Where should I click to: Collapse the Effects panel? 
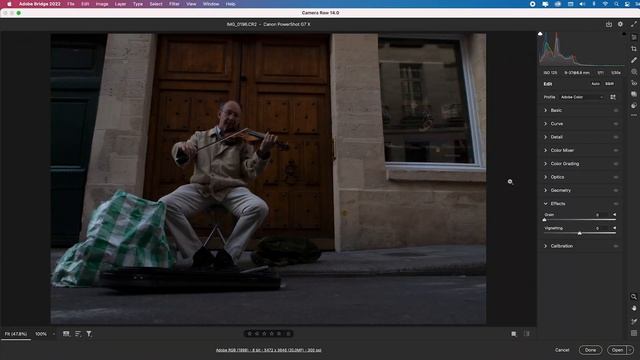pyautogui.click(x=545, y=204)
